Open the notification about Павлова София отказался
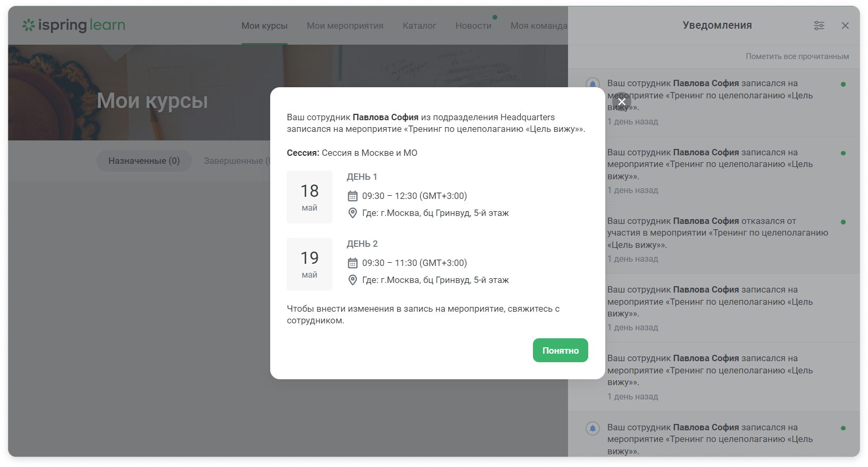868x467 pixels. 714,240
